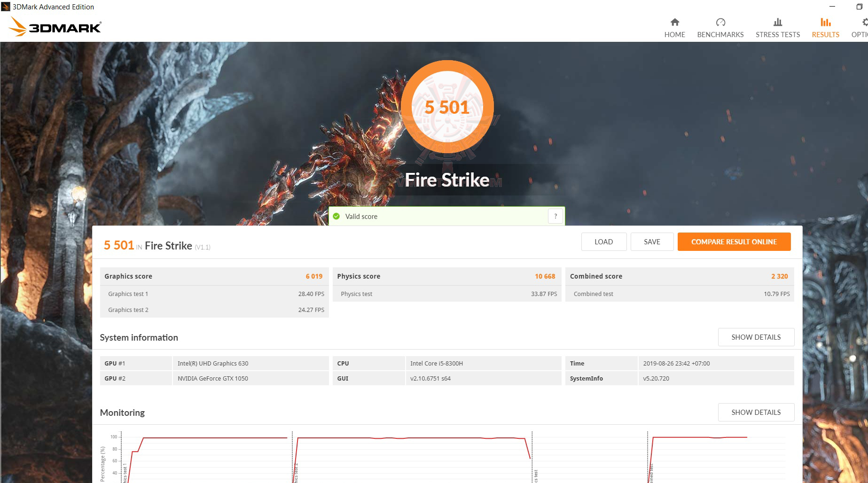This screenshot has width=868, height=483.
Task: Click the 5 501 IN Fire Strike result heading
Action: point(157,245)
